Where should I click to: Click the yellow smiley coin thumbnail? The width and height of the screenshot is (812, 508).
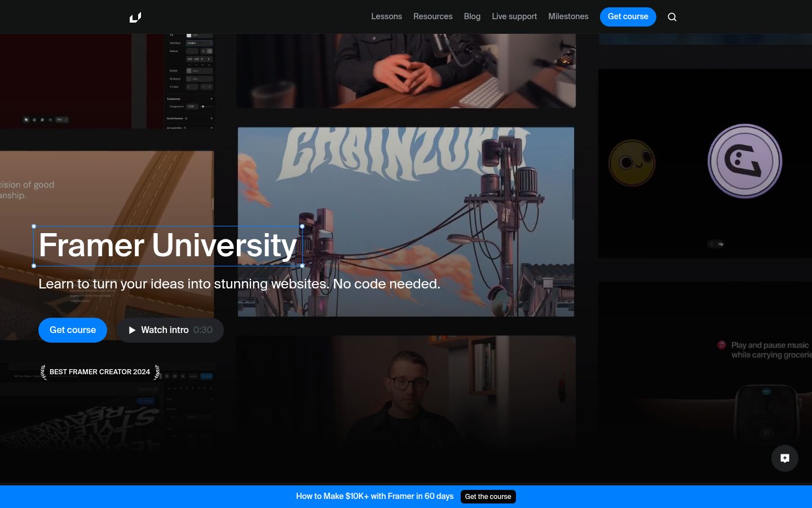632,163
